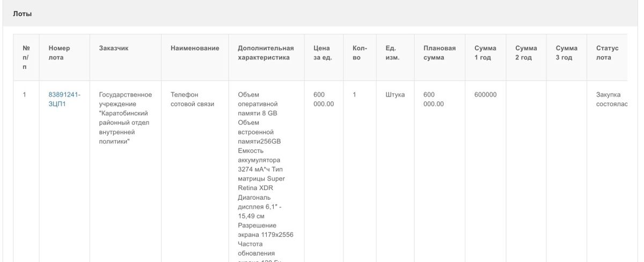The height and width of the screenshot is (262, 644).
Task: Open lot number link 83891241-ЗЦП1
Action: pos(64,99)
